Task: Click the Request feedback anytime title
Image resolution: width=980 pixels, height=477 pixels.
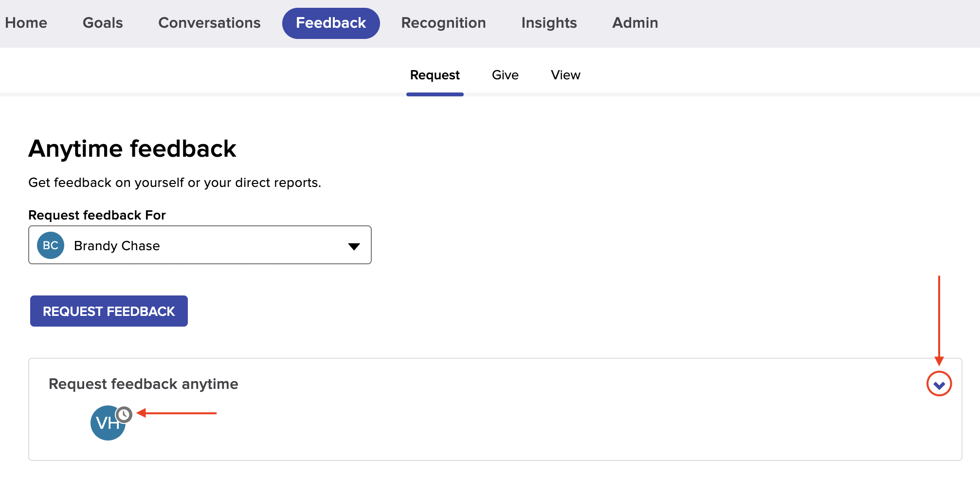Action: pos(144,384)
